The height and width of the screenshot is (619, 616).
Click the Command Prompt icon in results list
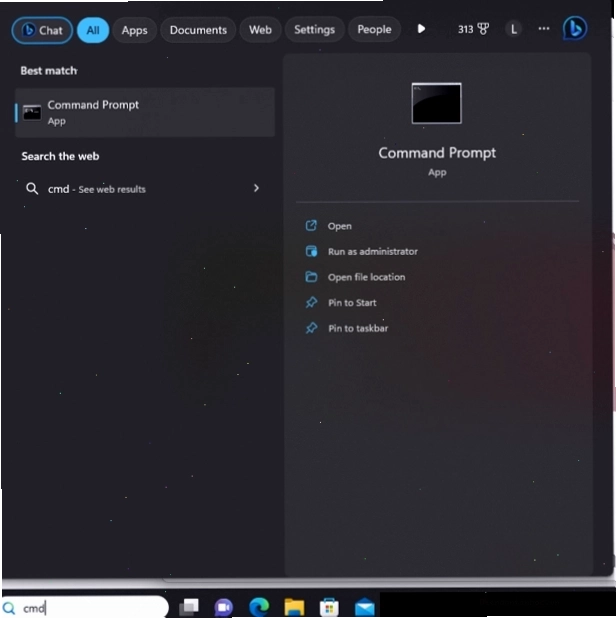click(x=32, y=113)
